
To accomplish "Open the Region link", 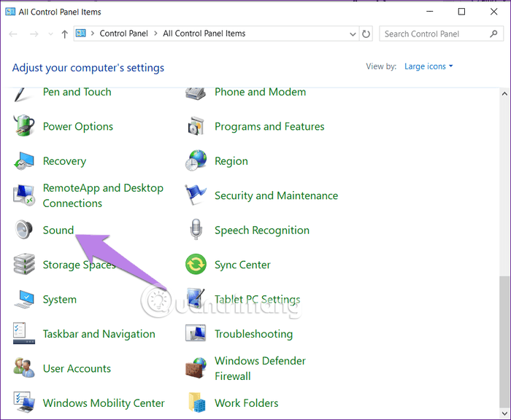I will tap(231, 161).
